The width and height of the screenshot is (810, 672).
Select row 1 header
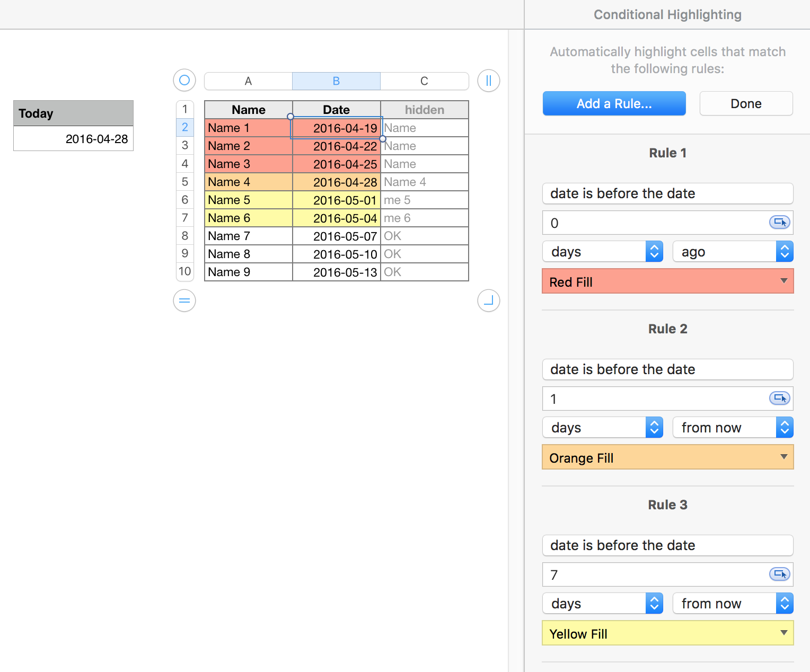[x=184, y=109]
